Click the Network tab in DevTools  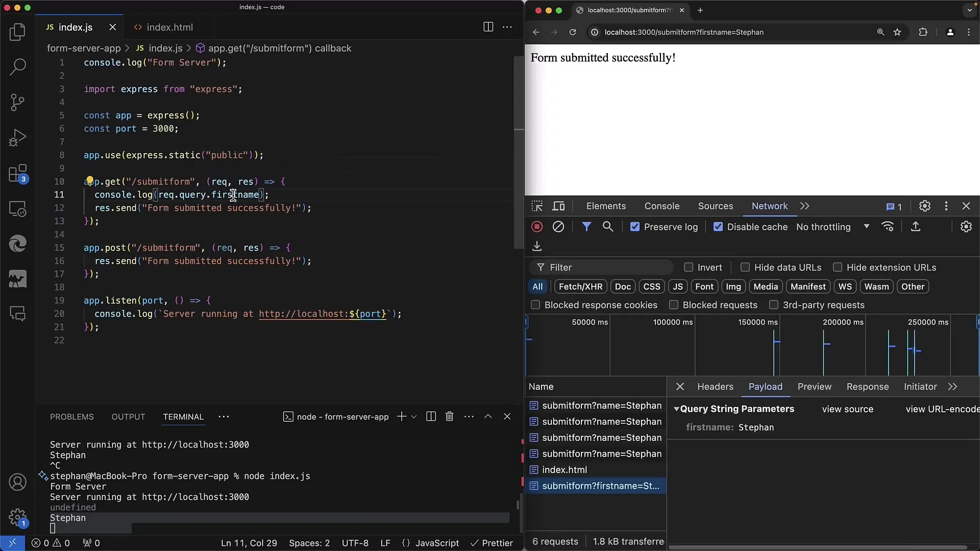[x=769, y=206]
